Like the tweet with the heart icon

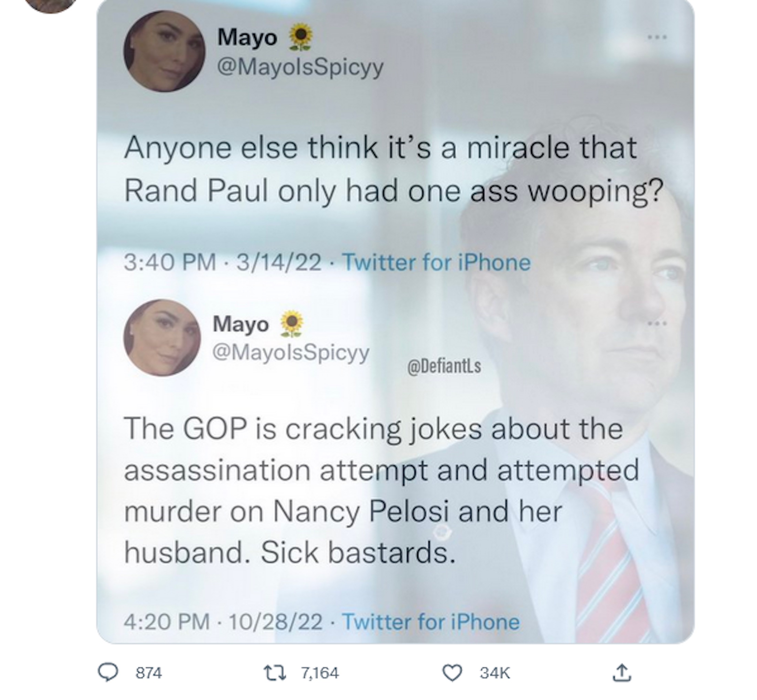point(452,672)
